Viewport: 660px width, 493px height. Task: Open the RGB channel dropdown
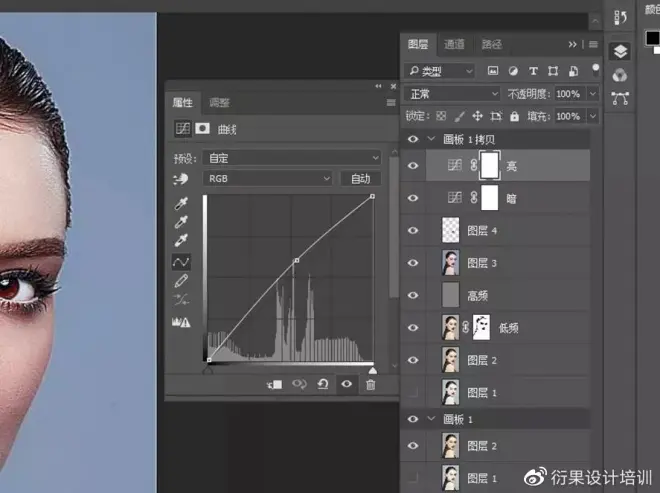click(268, 179)
